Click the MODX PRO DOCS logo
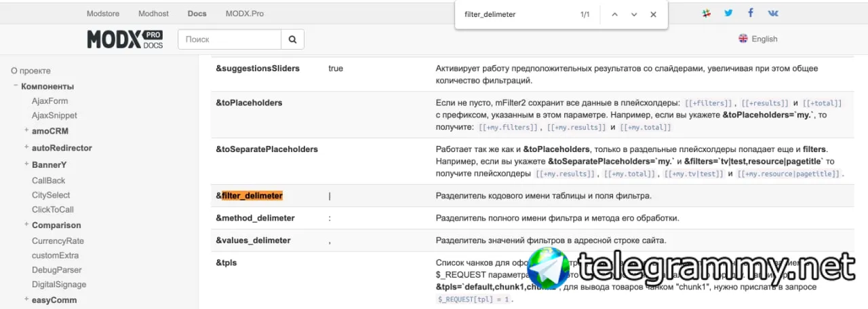 click(x=125, y=39)
